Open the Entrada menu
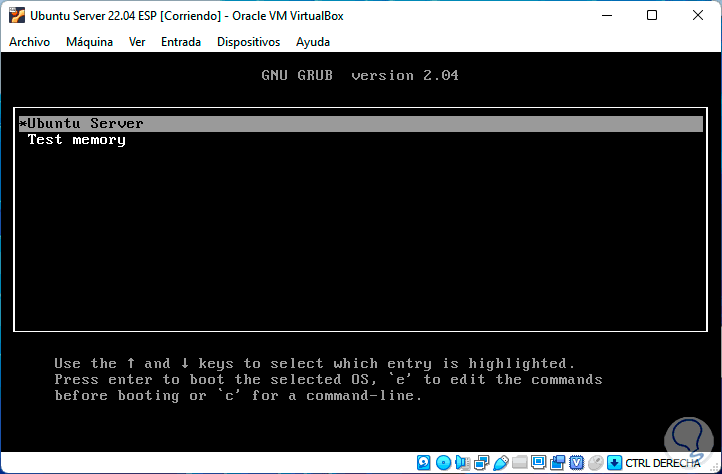 coord(180,42)
